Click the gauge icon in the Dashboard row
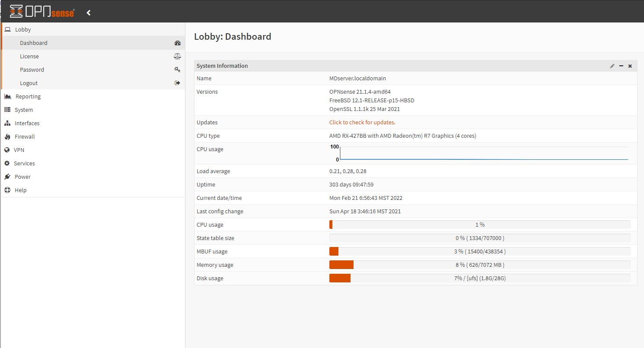This screenshot has width=644, height=348. pyautogui.click(x=177, y=43)
